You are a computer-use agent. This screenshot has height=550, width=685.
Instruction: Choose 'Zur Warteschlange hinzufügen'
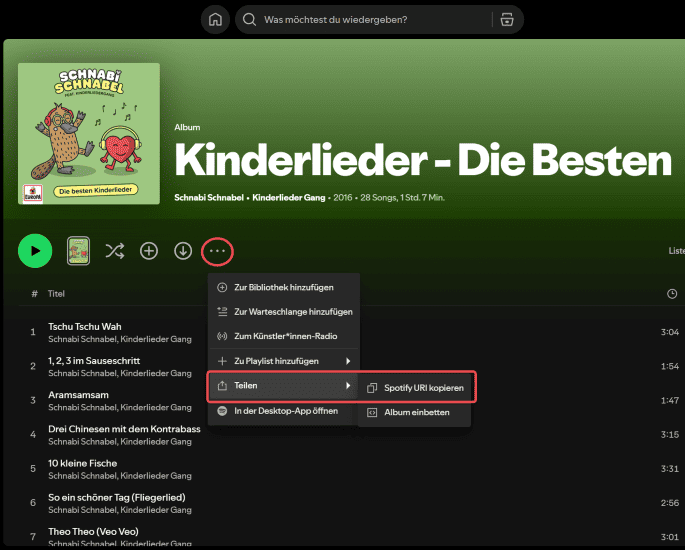[284, 312]
